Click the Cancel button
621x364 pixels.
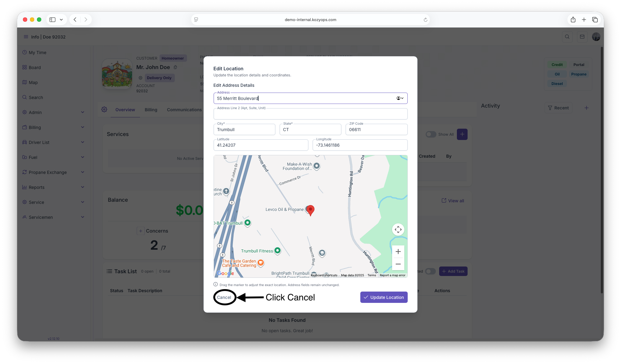pyautogui.click(x=224, y=297)
